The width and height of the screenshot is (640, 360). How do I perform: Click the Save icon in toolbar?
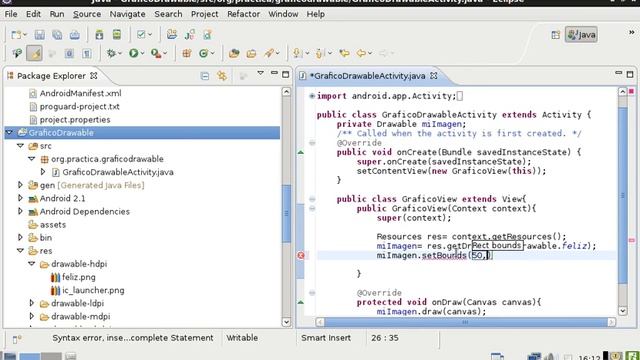40,35
